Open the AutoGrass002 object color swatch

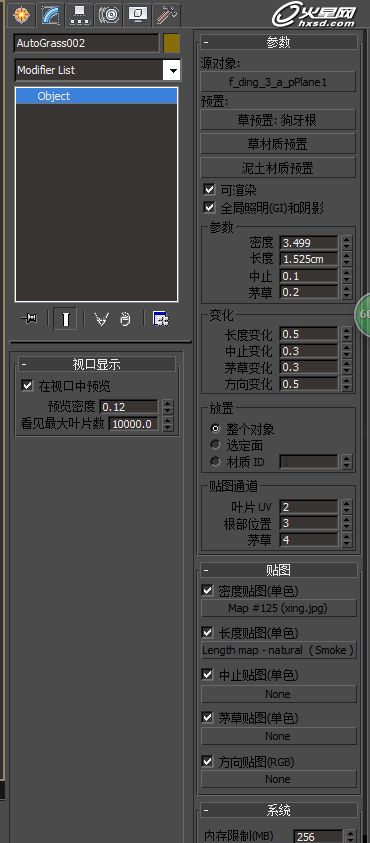[x=172, y=43]
